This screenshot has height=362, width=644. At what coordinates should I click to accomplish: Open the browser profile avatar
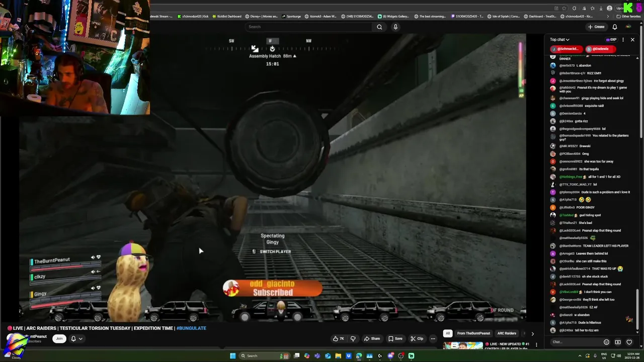click(x=610, y=9)
